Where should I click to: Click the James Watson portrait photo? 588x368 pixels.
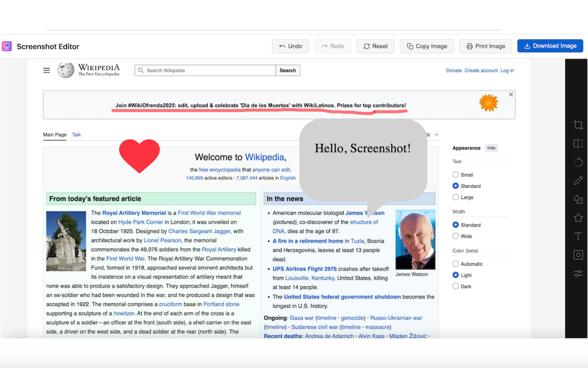tap(415, 240)
